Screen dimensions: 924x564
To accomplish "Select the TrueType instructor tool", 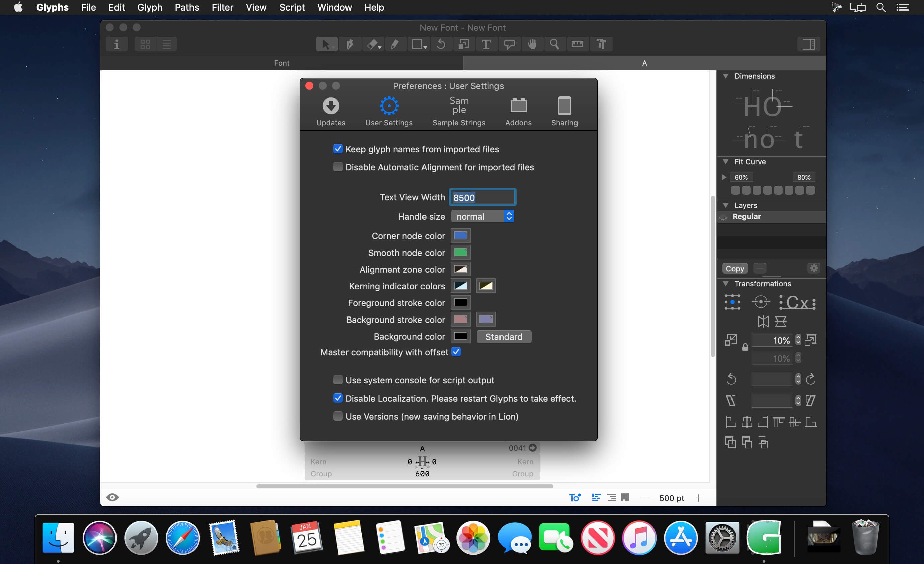I will [x=601, y=44].
